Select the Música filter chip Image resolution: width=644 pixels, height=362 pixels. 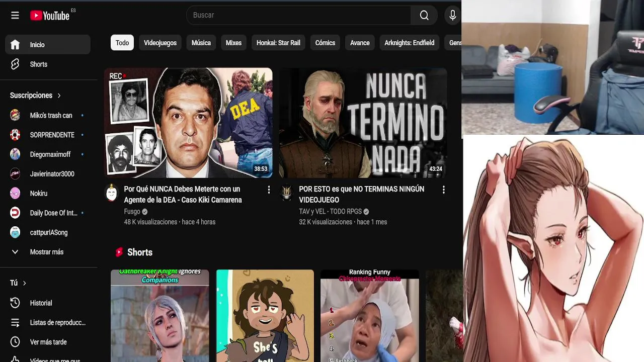[201, 43]
